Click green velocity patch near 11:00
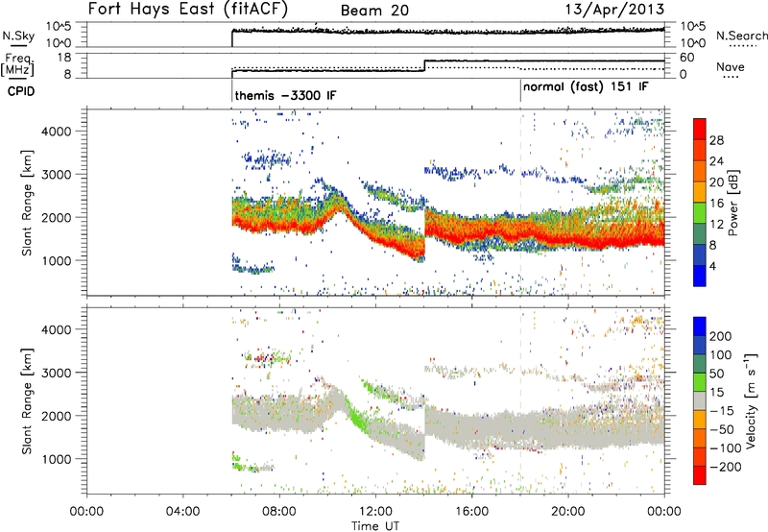Image resolution: width=768 pixels, height=532 pixels. (x=356, y=418)
